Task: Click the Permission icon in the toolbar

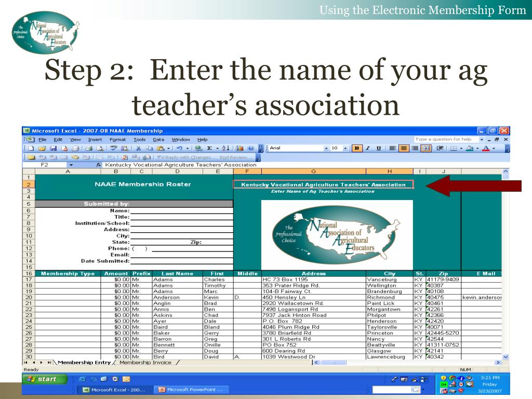Action: tap(64, 148)
